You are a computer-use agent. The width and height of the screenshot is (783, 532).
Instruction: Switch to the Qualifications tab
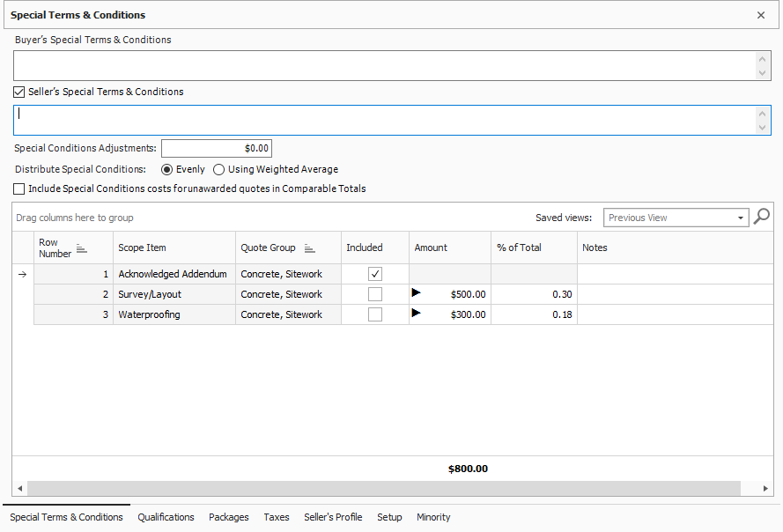point(166,517)
